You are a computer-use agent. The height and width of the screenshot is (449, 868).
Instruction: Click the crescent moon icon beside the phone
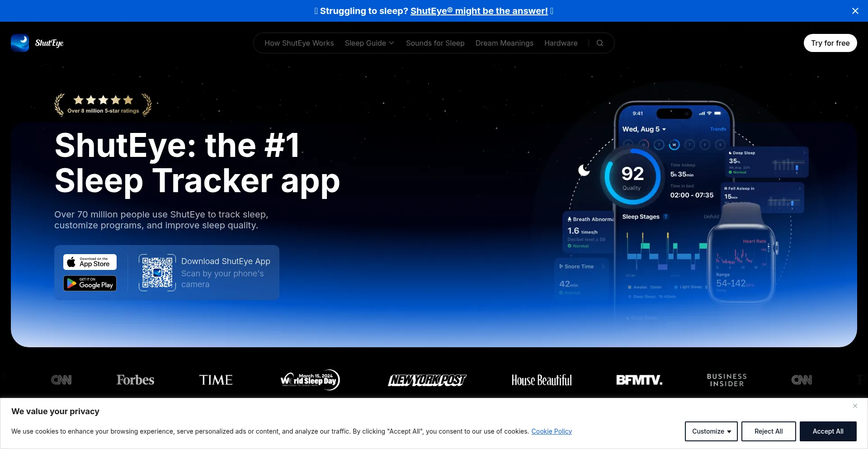[584, 170]
